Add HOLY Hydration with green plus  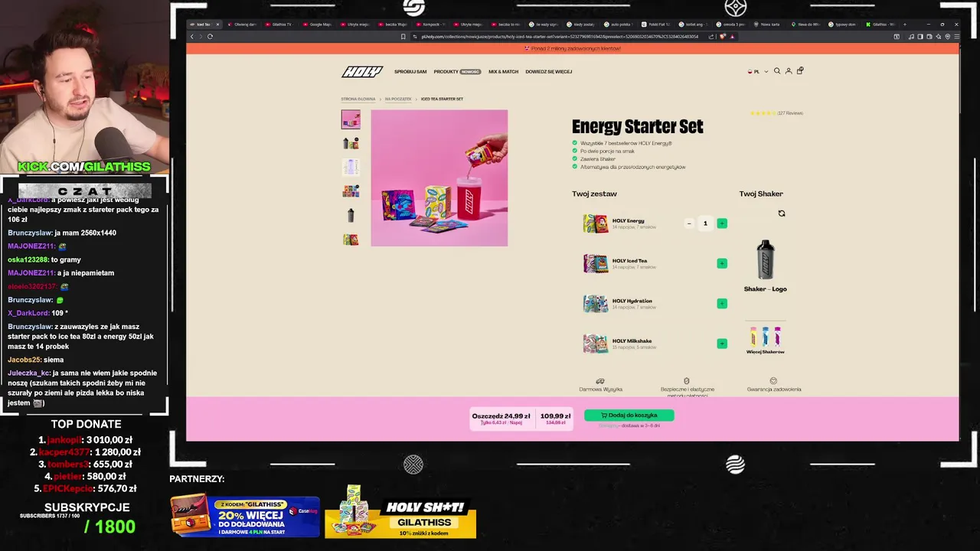coord(722,303)
